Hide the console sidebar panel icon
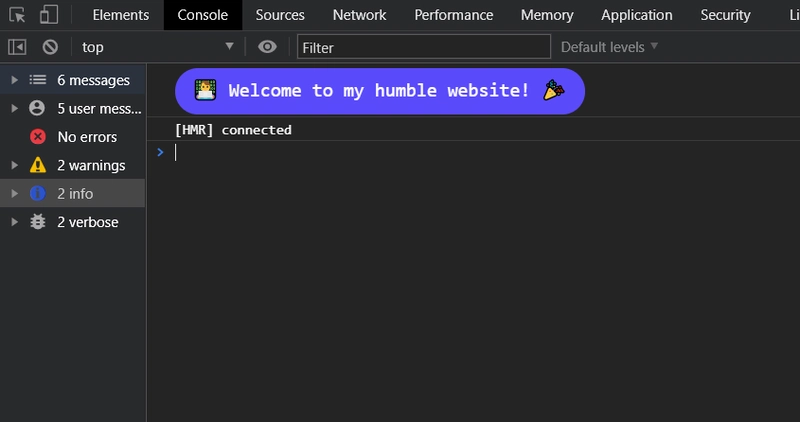The image size is (800, 422). [17, 47]
